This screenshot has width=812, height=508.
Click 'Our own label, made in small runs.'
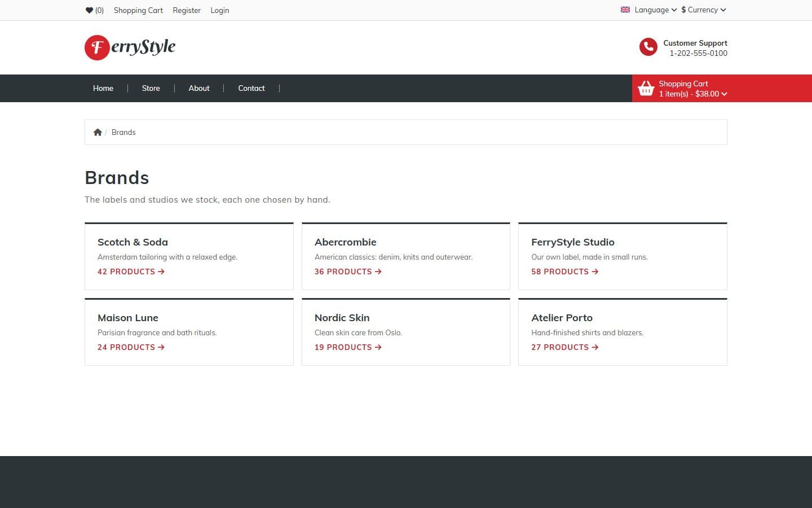click(x=589, y=257)
